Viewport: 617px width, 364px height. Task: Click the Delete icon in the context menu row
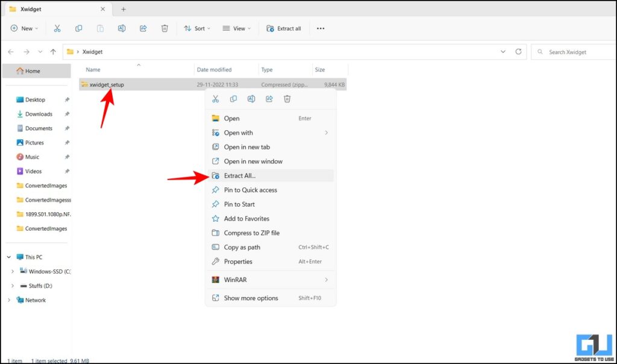click(287, 98)
